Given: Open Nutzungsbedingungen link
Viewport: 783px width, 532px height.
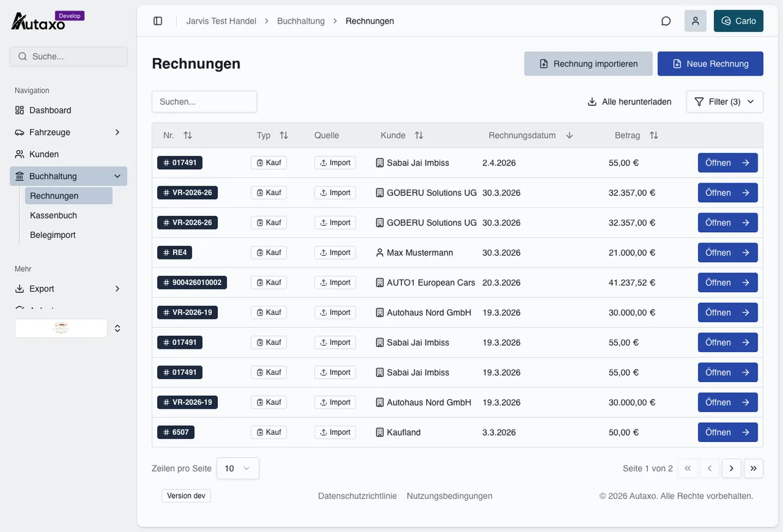Looking at the screenshot, I should pos(450,496).
